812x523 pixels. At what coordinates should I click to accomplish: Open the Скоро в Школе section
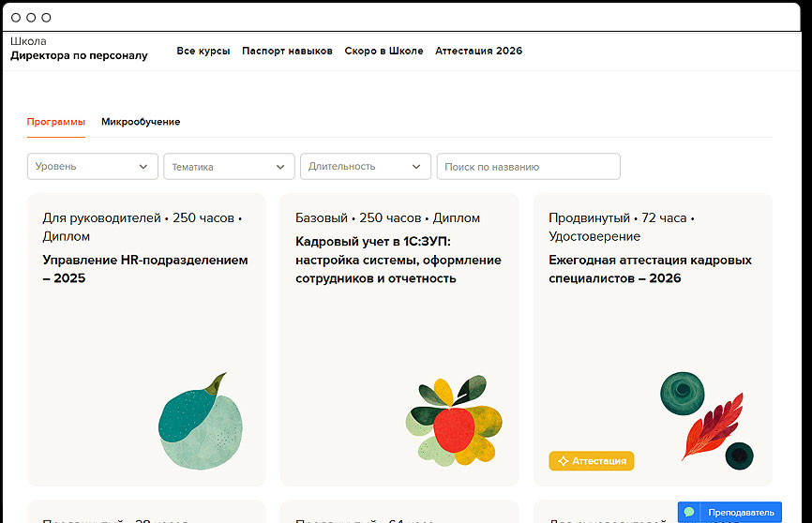(x=383, y=51)
